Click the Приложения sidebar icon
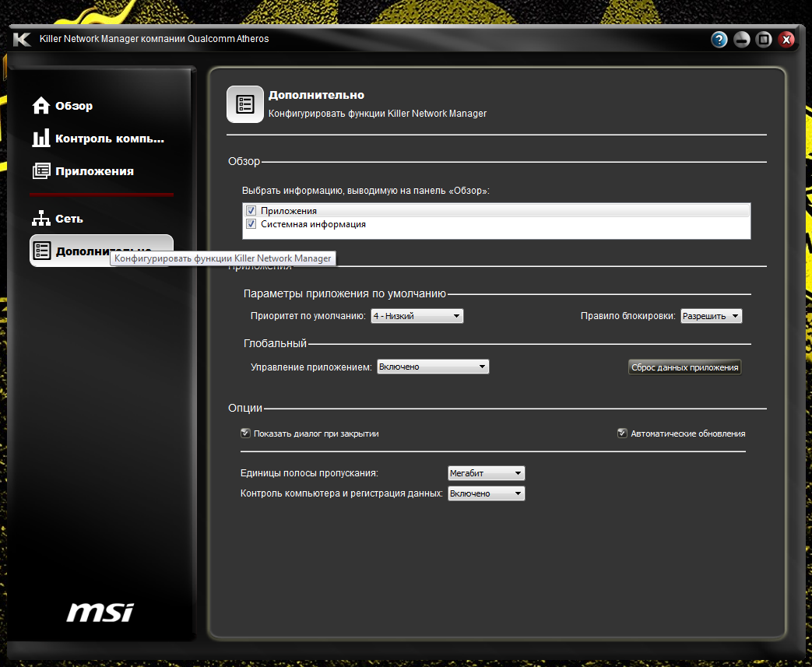 click(41, 171)
